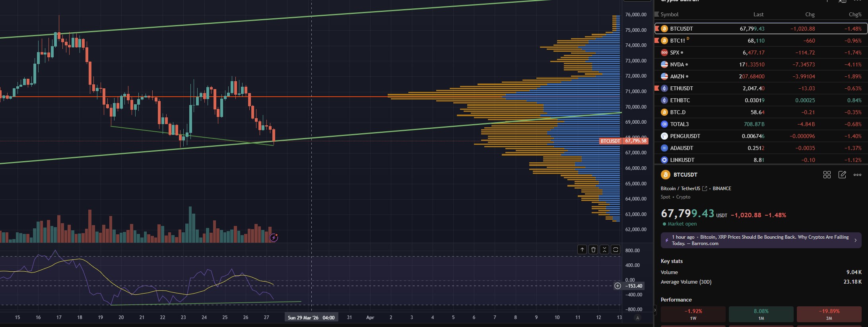Screen dimensions: 868x327
Task: Click the Performance heading
Action: (676, 300)
